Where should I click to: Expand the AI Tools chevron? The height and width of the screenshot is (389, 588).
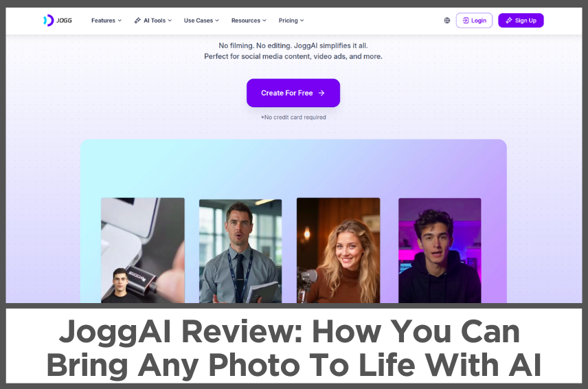tap(170, 21)
